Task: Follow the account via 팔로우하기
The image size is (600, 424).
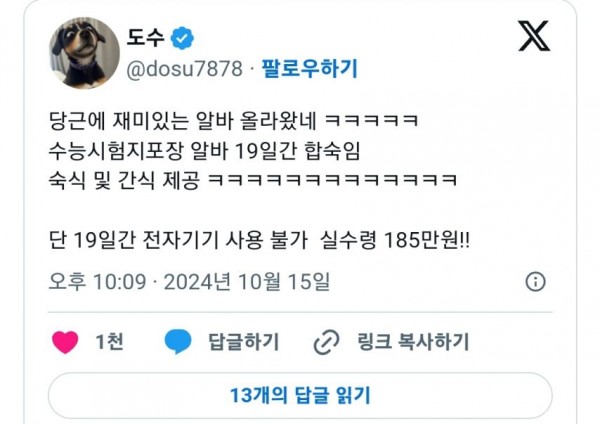Action: click(x=309, y=68)
